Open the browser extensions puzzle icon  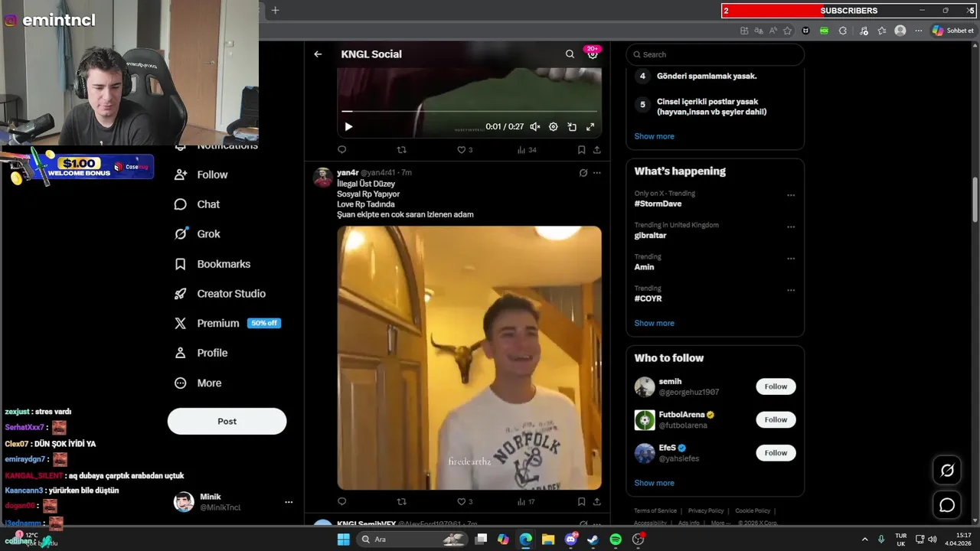tap(842, 31)
